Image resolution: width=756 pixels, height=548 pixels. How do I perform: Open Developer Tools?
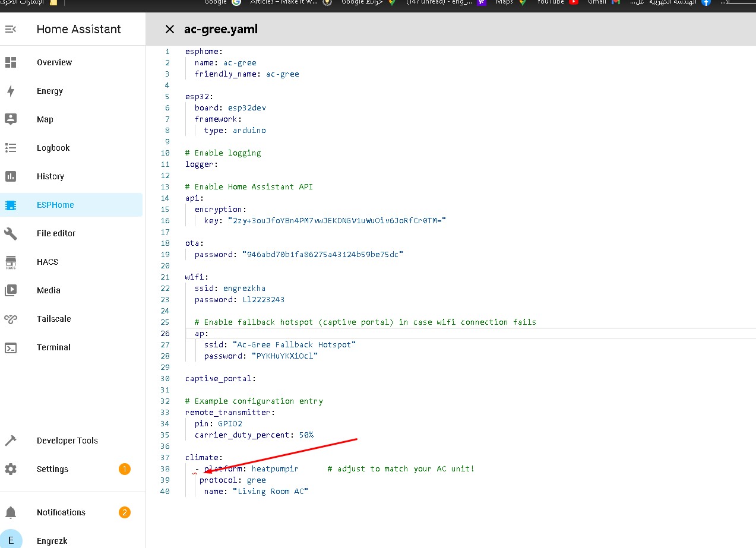click(67, 441)
